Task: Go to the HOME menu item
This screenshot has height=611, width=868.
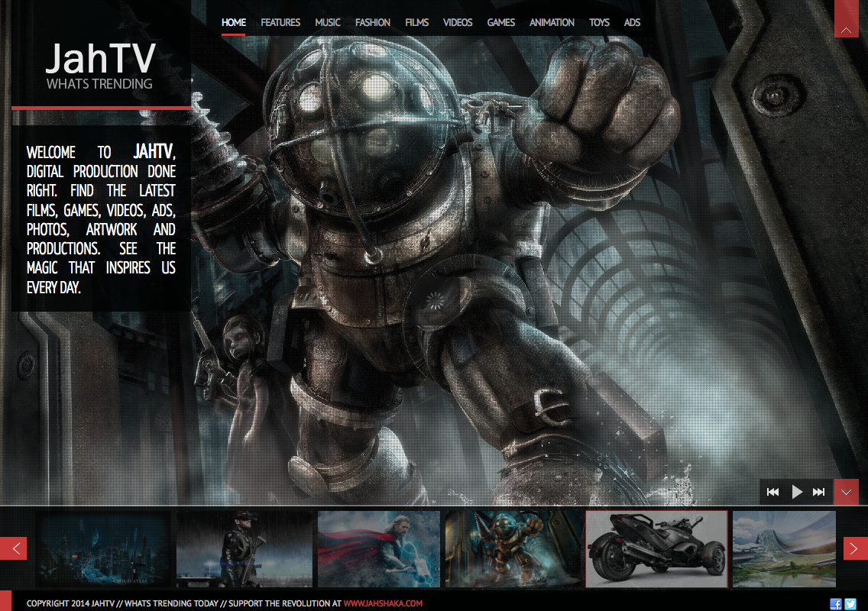Action: click(x=234, y=23)
